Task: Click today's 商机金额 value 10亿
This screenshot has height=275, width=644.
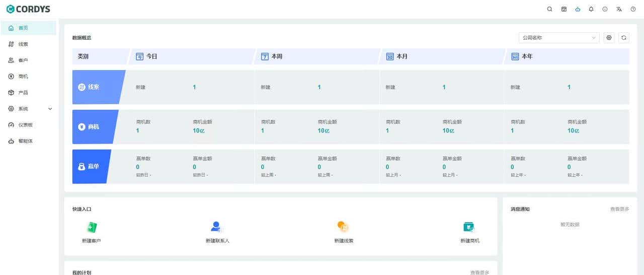Action: point(199,130)
